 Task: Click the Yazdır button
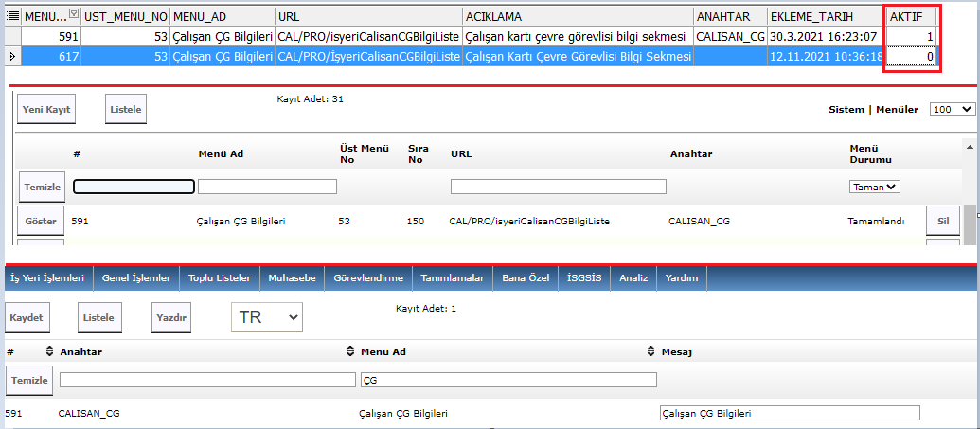click(171, 317)
